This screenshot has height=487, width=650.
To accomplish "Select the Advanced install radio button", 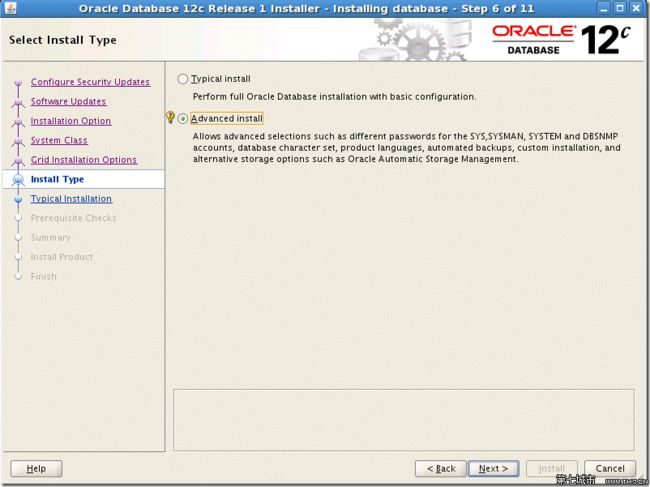I will click(x=182, y=119).
